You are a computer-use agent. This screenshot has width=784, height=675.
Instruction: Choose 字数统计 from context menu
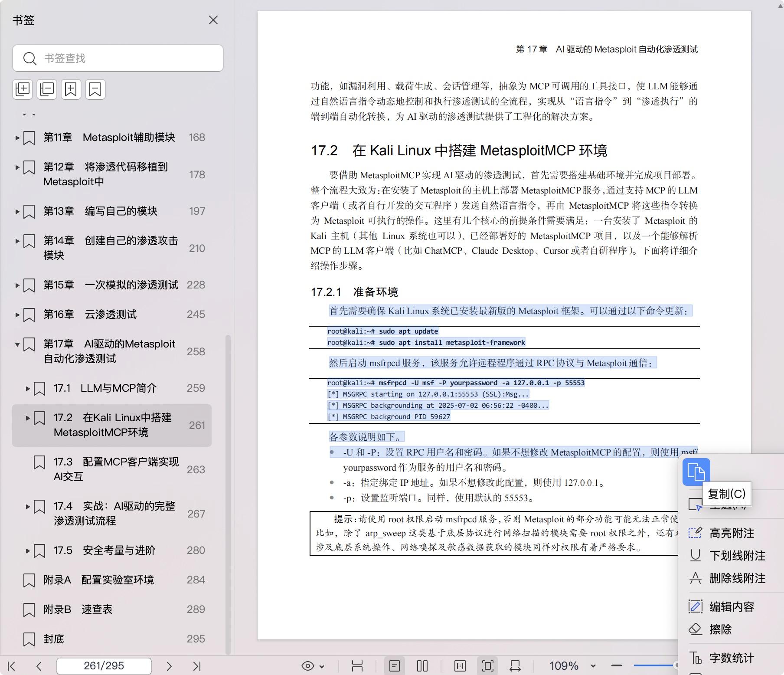tap(732, 658)
